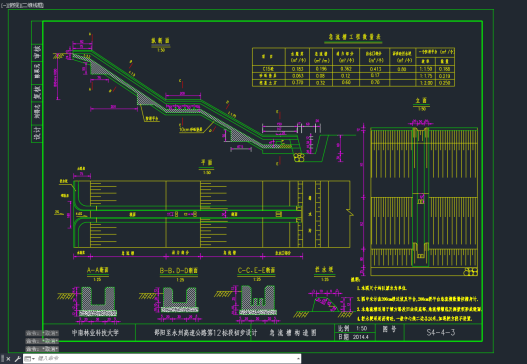This screenshot has height=364, width=527.
Task: Open the [-] viewport controls menu
Action: point(3,5)
